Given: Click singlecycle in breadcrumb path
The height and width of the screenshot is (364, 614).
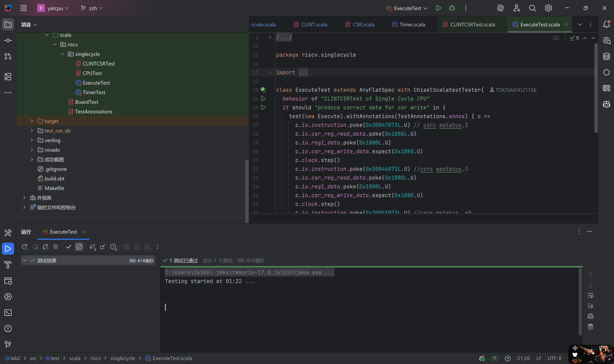Looking at the screenshot, I should (x=122, y=358).
